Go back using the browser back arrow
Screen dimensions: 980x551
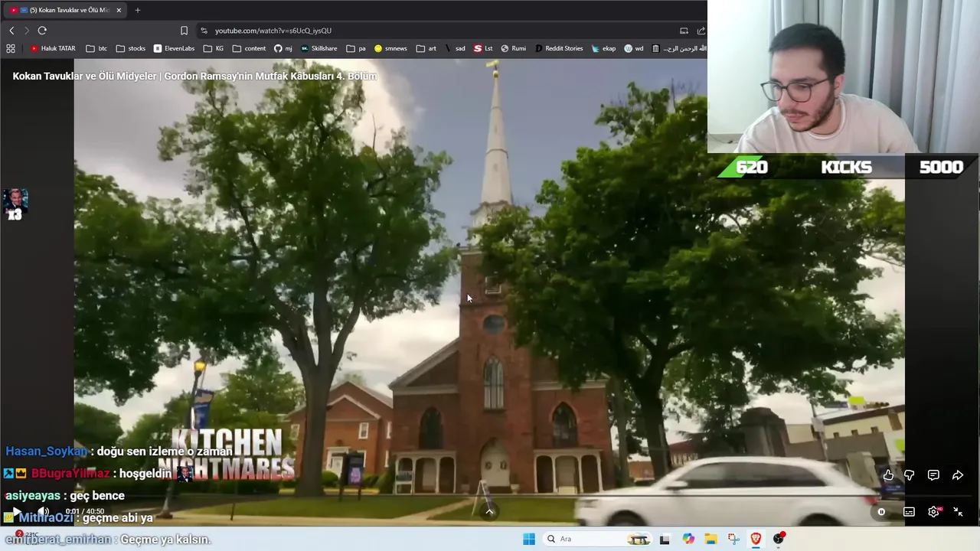[11, 31]
